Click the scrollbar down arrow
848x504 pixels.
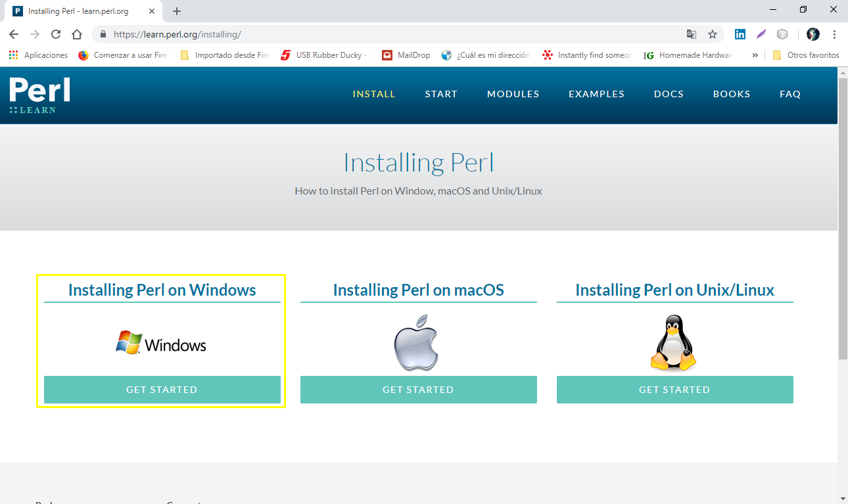[x=843, y=498]
